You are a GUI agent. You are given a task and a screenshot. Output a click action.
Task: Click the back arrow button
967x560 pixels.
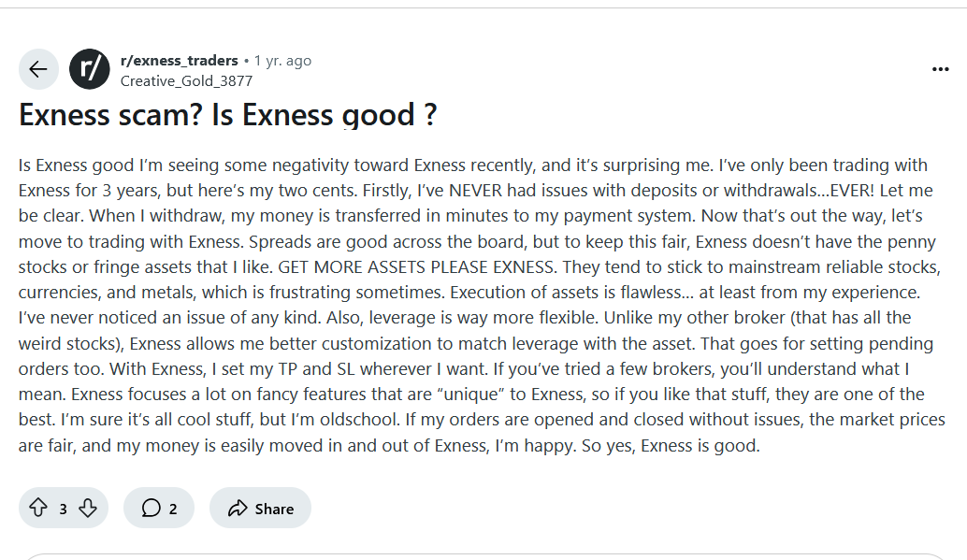click(x=38, y=69)
